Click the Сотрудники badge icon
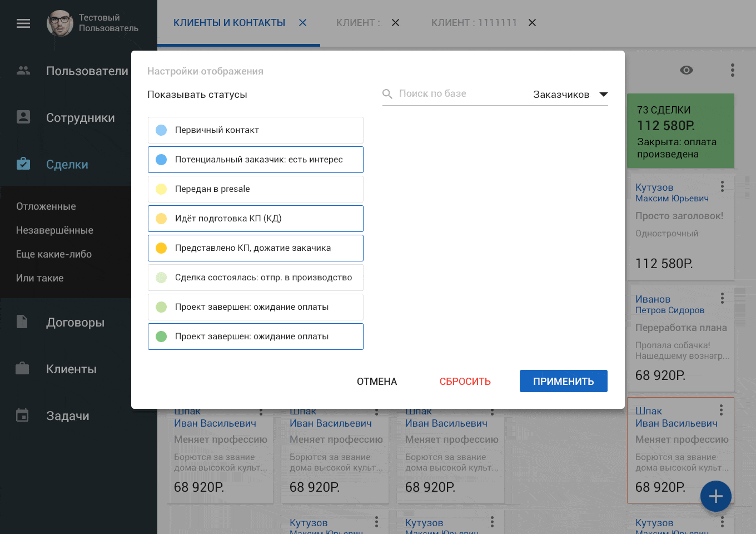 [23, 117]
